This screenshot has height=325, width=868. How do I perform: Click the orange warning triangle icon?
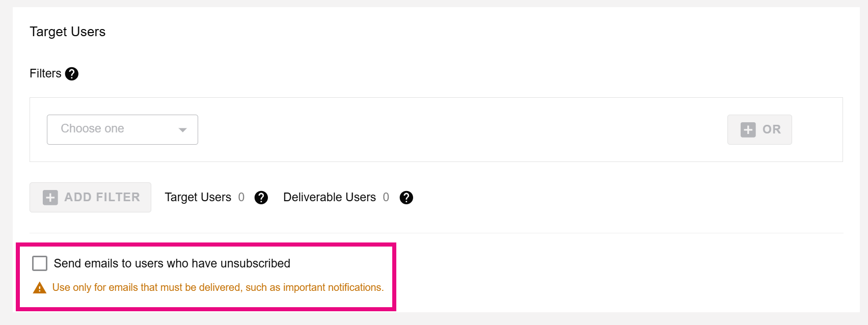[x=40, y=288]
